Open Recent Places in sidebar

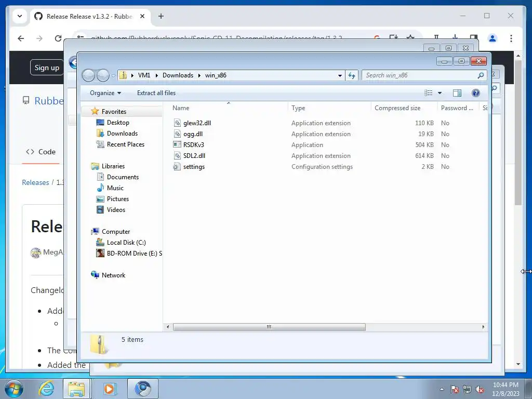point(126,144)
